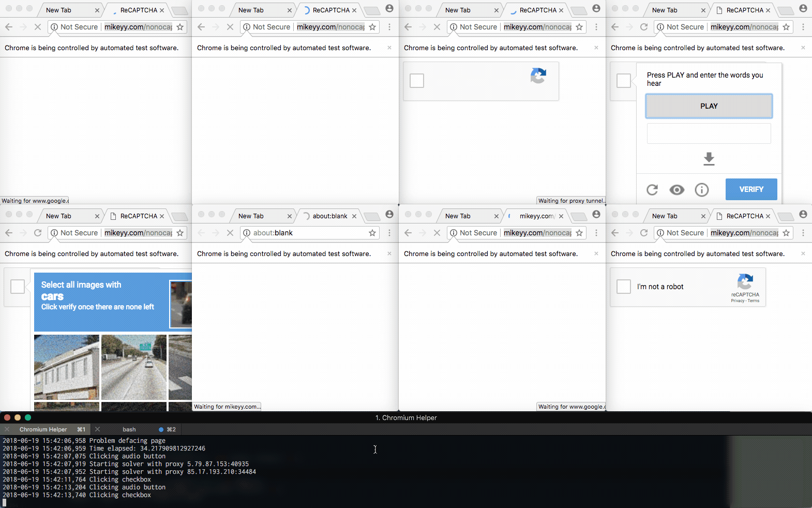Go back in the top-left Chrome window
This screenshot has width=812, height=508.
click(9, 27)
